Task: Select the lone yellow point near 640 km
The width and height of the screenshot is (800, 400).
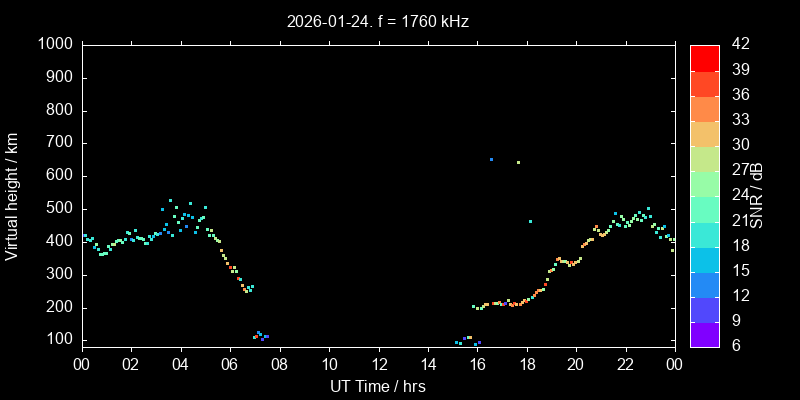Action: tap(518, 162)
